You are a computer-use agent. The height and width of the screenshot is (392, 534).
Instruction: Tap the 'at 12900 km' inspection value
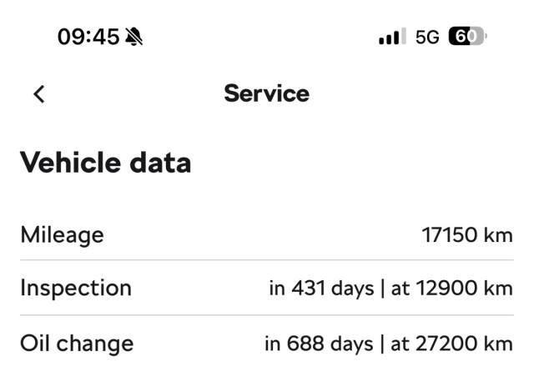(x=451, y=289)
